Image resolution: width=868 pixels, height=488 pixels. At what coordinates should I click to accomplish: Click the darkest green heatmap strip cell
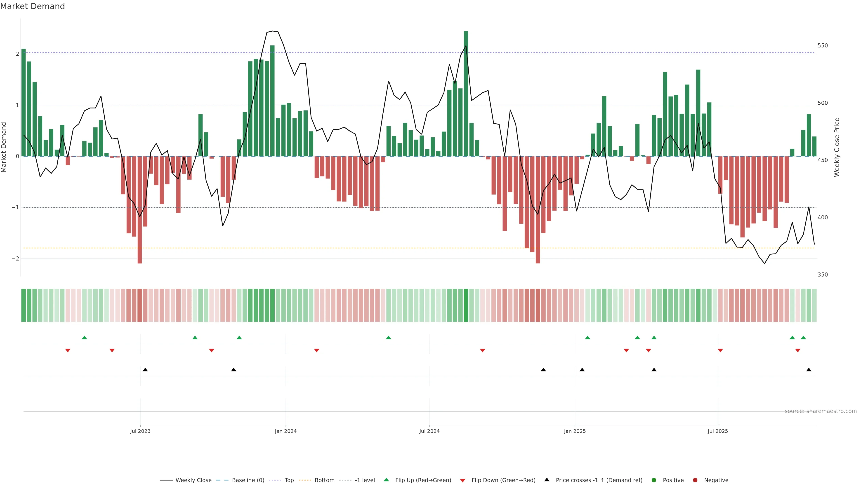click(x=466, y=305)
